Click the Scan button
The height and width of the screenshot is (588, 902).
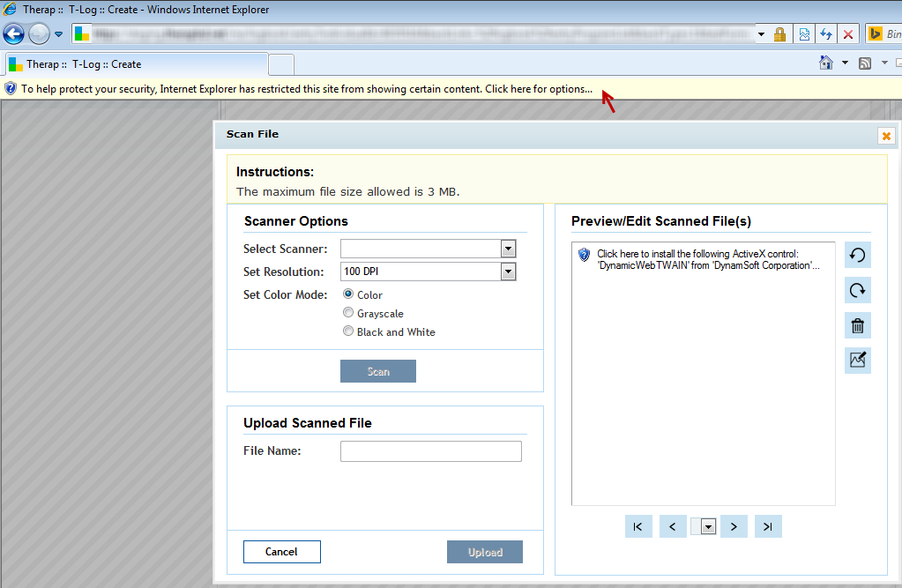tap(377, 370)
